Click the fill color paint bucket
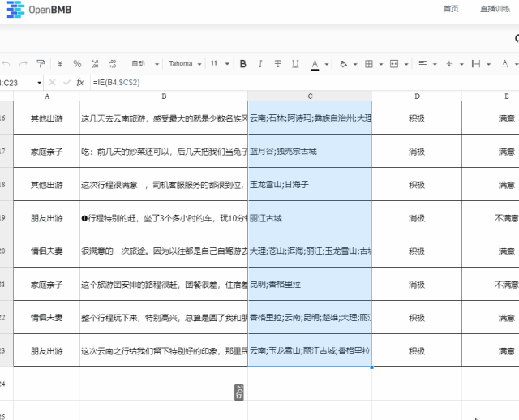This screenshot has height=420, width=519. click(x=344, y=64)
